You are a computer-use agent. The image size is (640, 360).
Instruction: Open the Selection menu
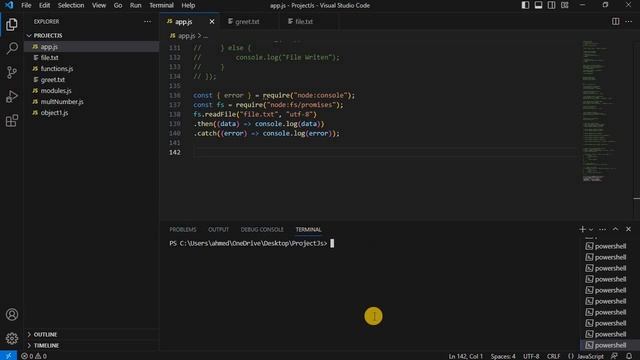click(x=71, y=5)
